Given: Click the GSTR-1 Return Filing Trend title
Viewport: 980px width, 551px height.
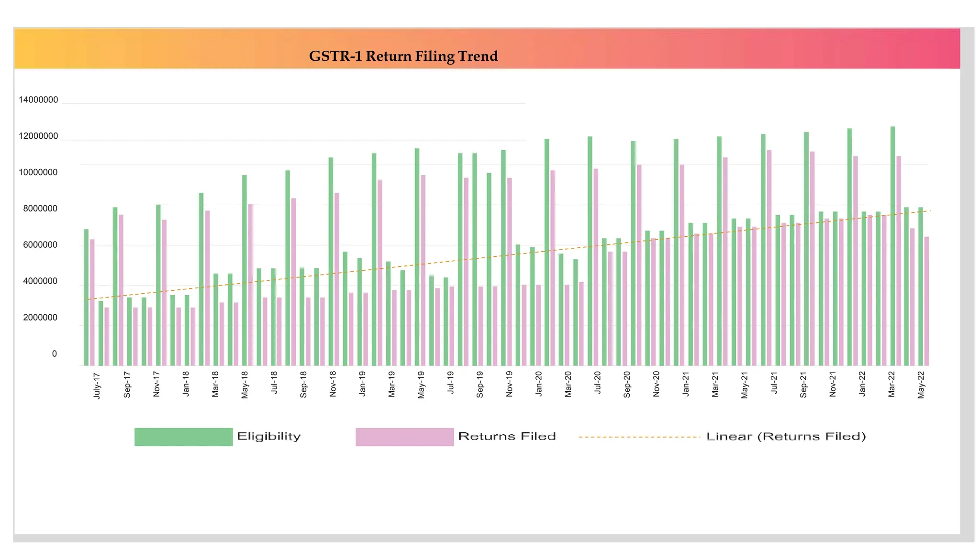Looking at the screenshot, I should (x=403, y=56).
